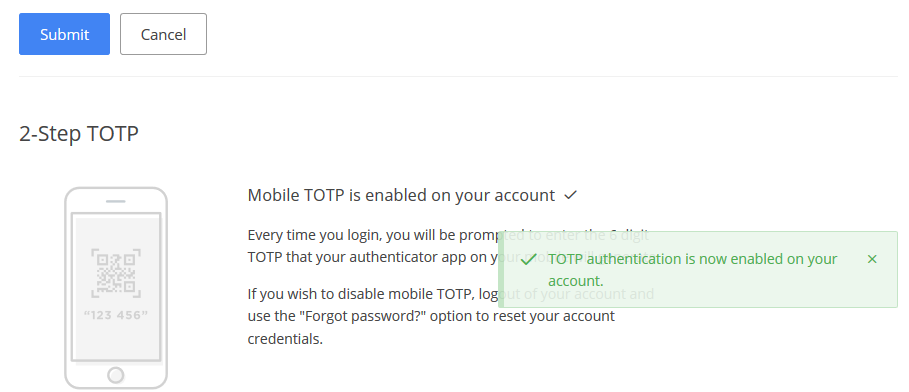Viewport: 909px width, 392px height.
Task: Click the QR code icon on the phone
Action: [x=116, y=273]
